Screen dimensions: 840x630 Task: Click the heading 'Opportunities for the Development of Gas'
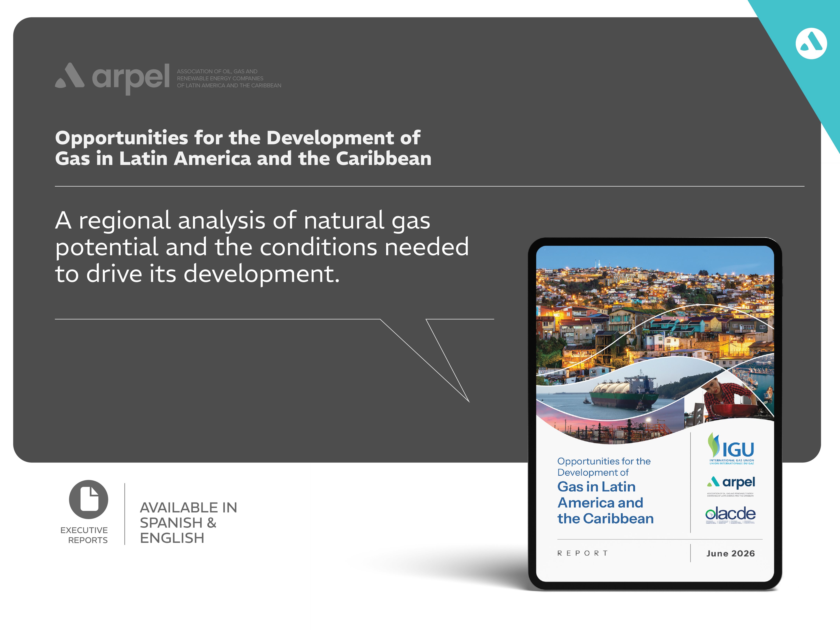pos(243,148)
